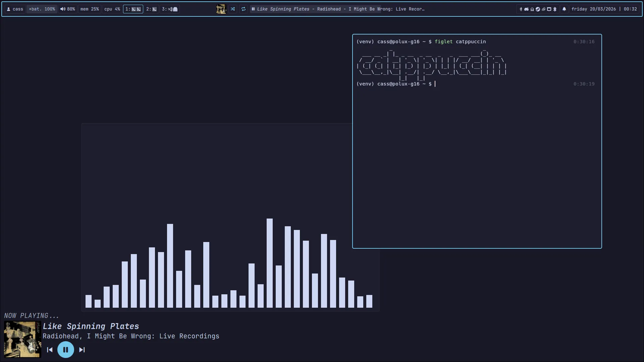Click the Discord icon in the system tray
The height and width of the screenshot is (362, 644).
tap(526, 9)
